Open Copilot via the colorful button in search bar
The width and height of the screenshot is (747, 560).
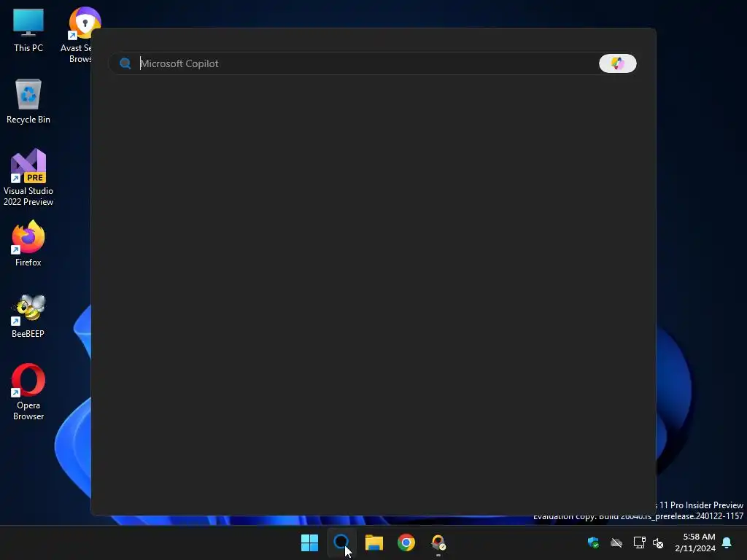coord(617,63)
